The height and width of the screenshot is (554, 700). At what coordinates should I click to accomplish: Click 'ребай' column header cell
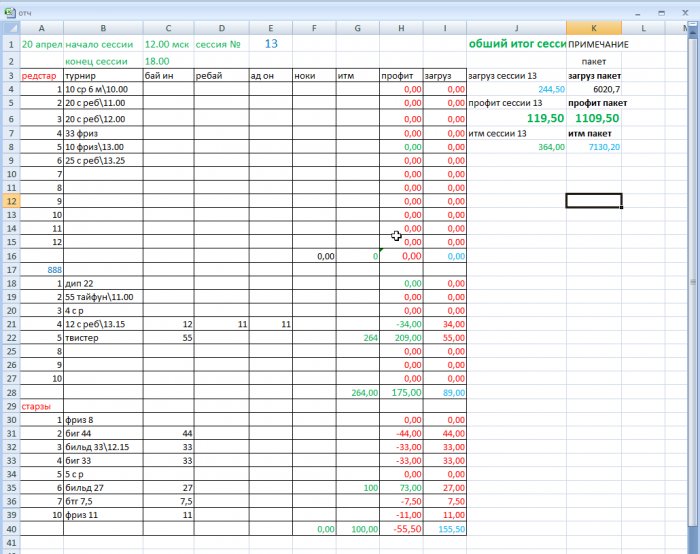[221, 76]
